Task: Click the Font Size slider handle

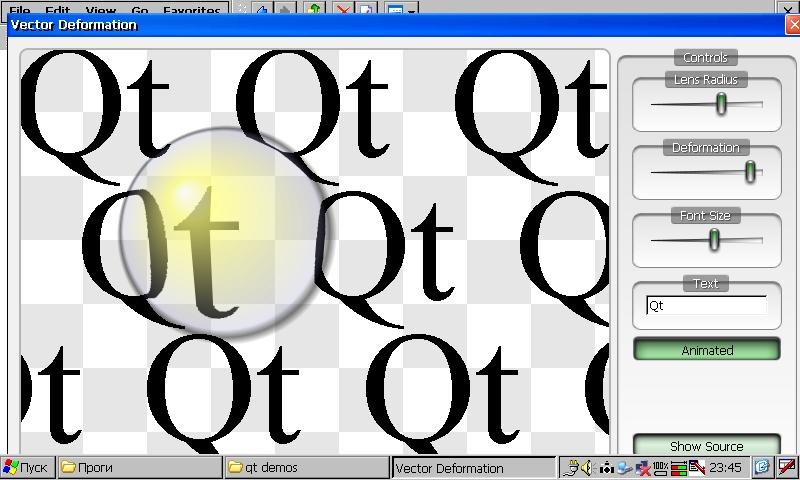Action: (714, 240)
